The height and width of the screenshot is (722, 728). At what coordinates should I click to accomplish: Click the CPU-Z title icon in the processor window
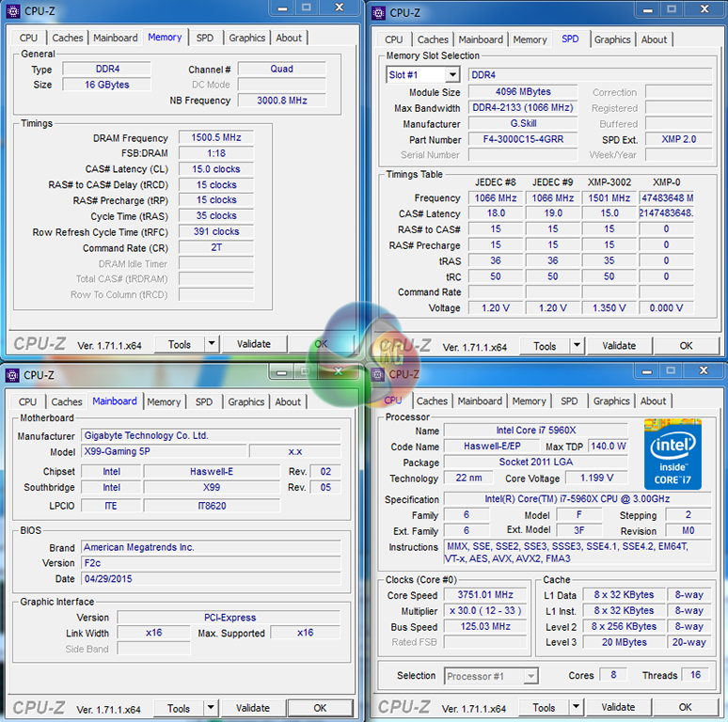click(x=378, y=374)
